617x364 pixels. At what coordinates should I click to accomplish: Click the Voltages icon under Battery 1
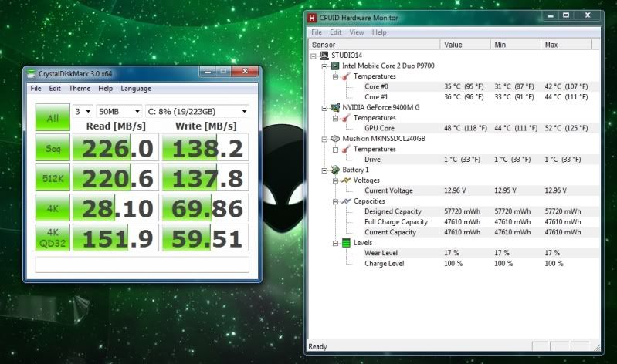coord(347,180)
